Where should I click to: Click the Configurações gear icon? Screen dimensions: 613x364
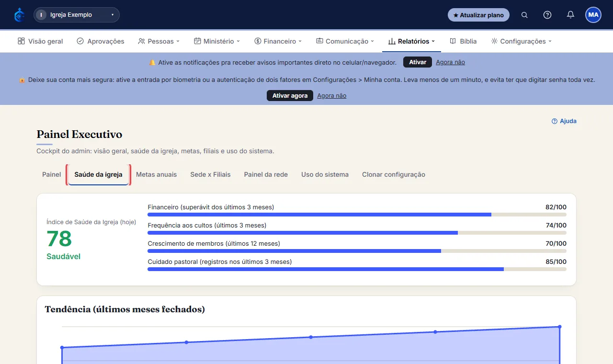pos(494,41)
